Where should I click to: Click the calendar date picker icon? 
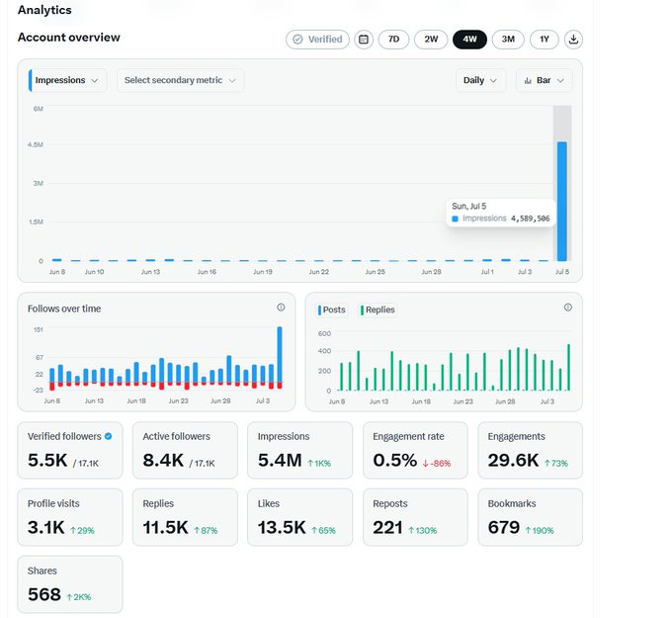[x=364, y=40]
